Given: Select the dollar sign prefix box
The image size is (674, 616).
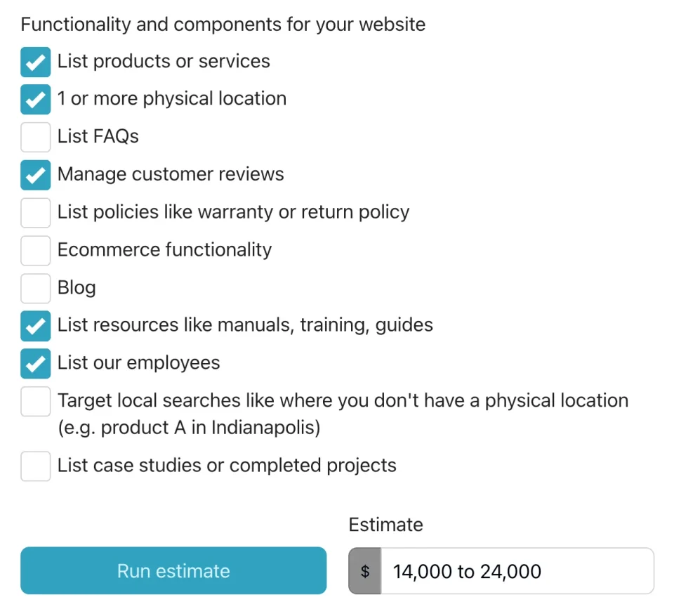Looking at the screenshot, I should click(x=364, y=571).
